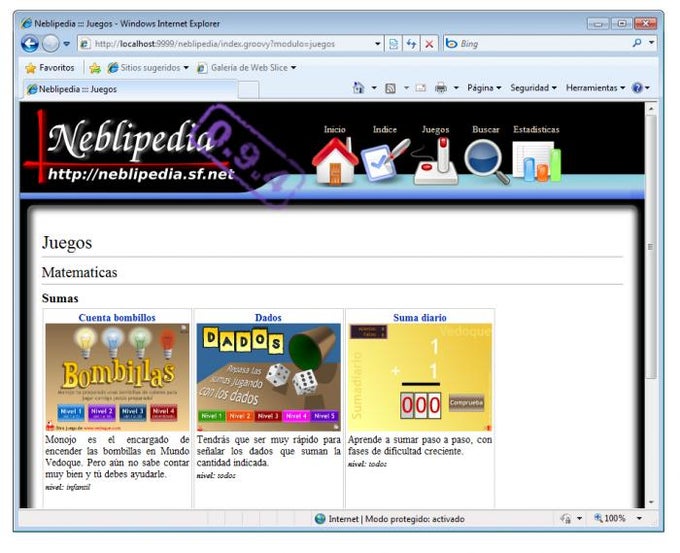
Task: Click the Dados game thumbnail
Action: click(x=268, y=377)
